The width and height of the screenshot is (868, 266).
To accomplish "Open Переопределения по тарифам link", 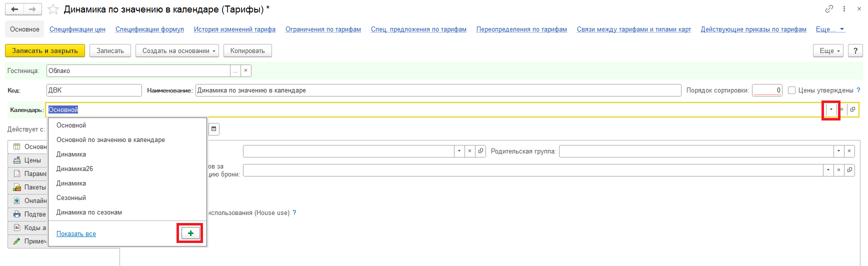I will coord(521,29).
